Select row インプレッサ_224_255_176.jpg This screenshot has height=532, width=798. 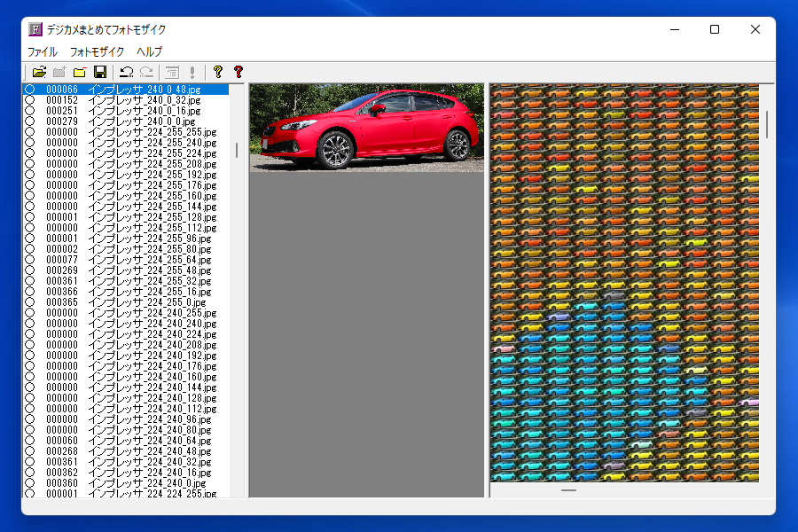click(x=126, y=185)
